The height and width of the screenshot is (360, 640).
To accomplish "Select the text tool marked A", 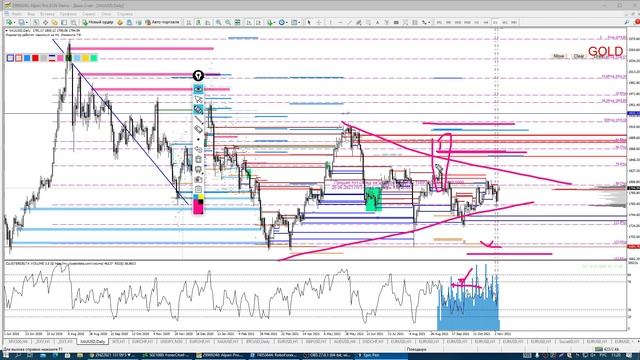I will [x=378, y=22].
